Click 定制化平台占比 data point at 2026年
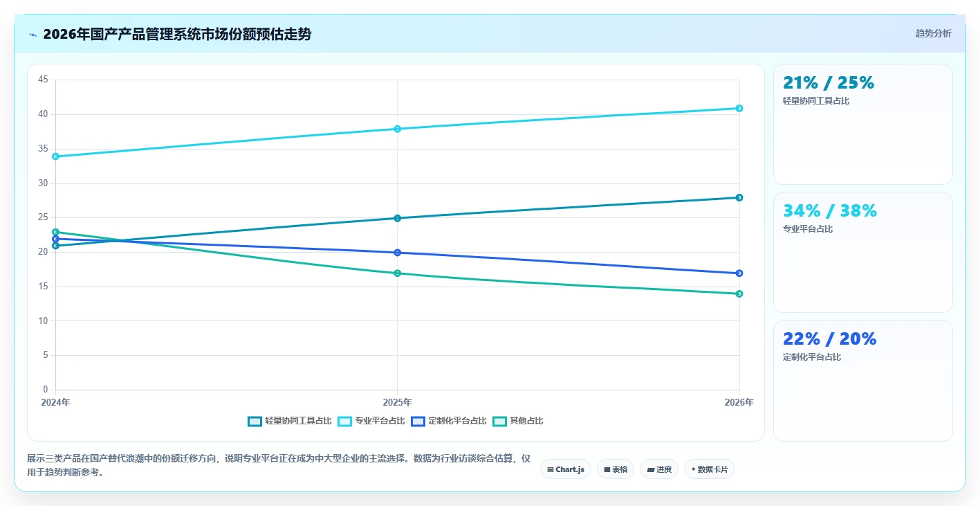Viewport: 980px width, 506px height. [739, 273]
